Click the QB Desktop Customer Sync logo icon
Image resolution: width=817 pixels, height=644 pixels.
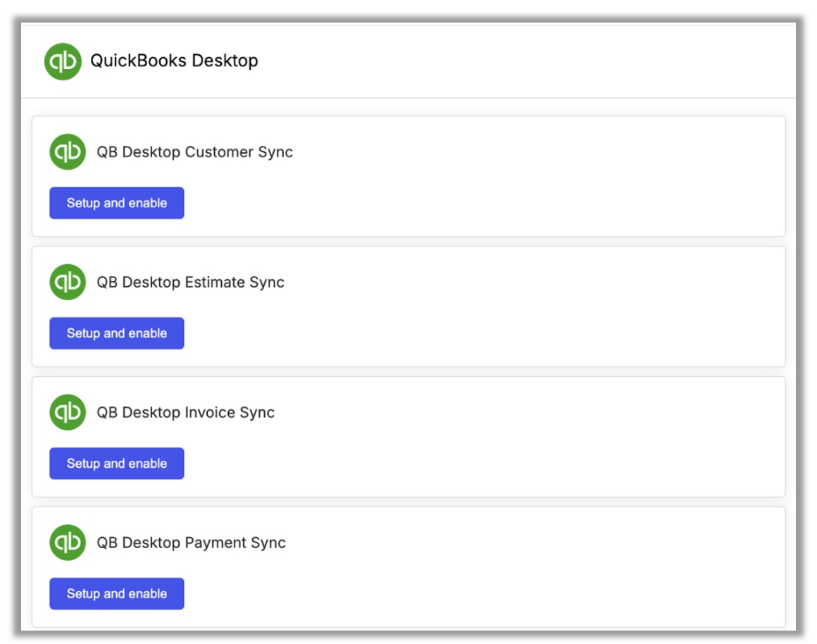point(68,151)
